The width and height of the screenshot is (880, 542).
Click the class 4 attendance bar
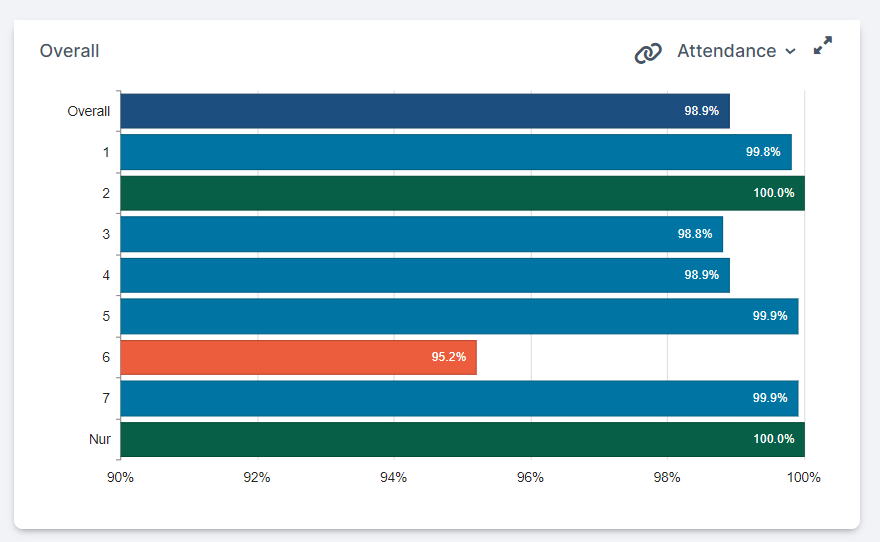[x=425, y=275]
